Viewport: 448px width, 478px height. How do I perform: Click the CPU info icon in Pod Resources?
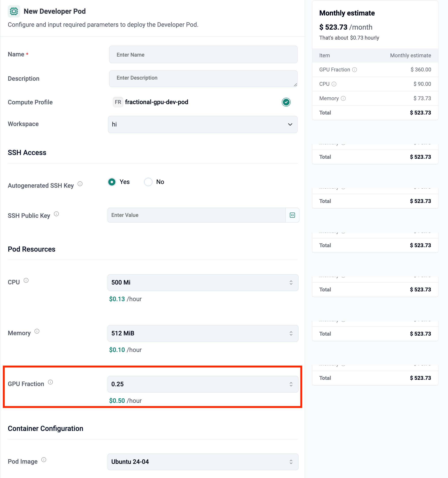click(26, 280)
